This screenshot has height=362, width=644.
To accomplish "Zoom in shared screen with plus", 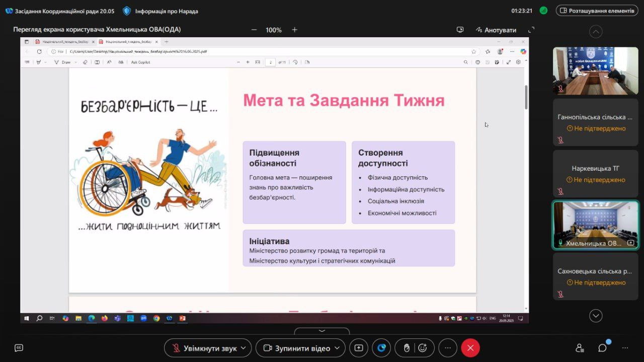I will 295,30.
